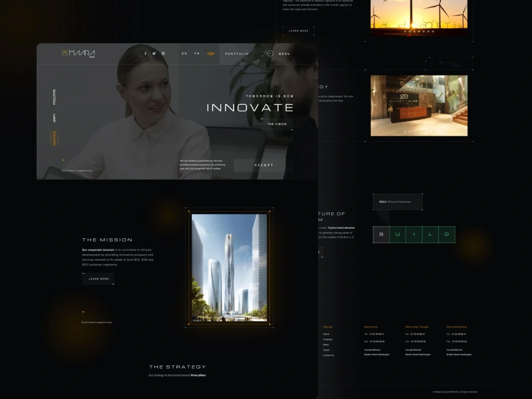
Task: Open The Vision button
Action: tap(277, 124)
